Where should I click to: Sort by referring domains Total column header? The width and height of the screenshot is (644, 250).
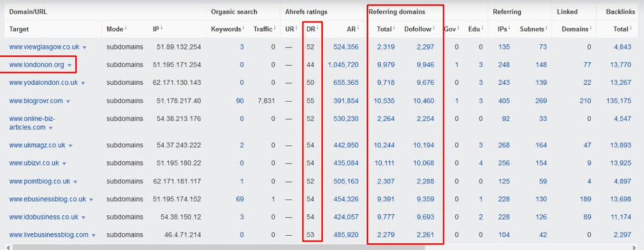pos(384,29)
